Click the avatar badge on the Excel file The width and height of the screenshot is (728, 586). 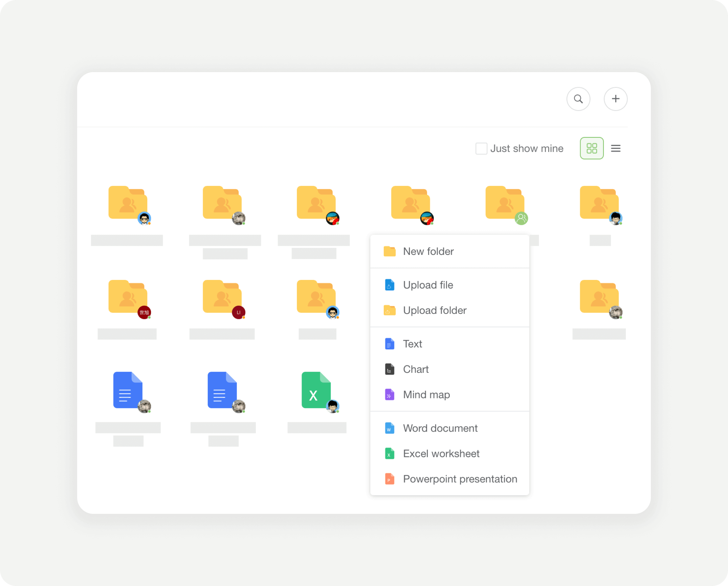[333, 406]
